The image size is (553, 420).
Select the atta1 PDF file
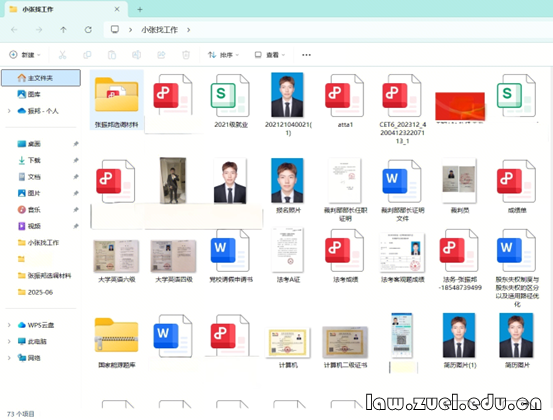pos(345,100)
